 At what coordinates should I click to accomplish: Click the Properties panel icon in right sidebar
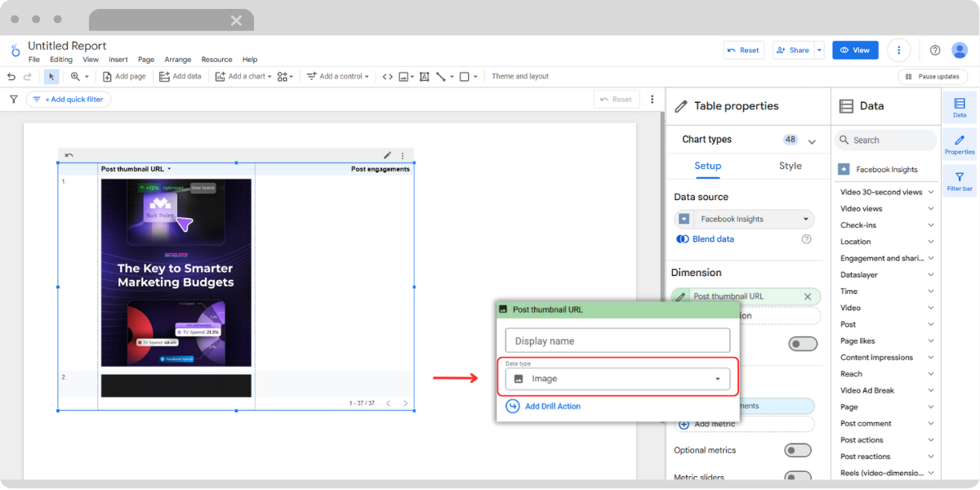959,145
